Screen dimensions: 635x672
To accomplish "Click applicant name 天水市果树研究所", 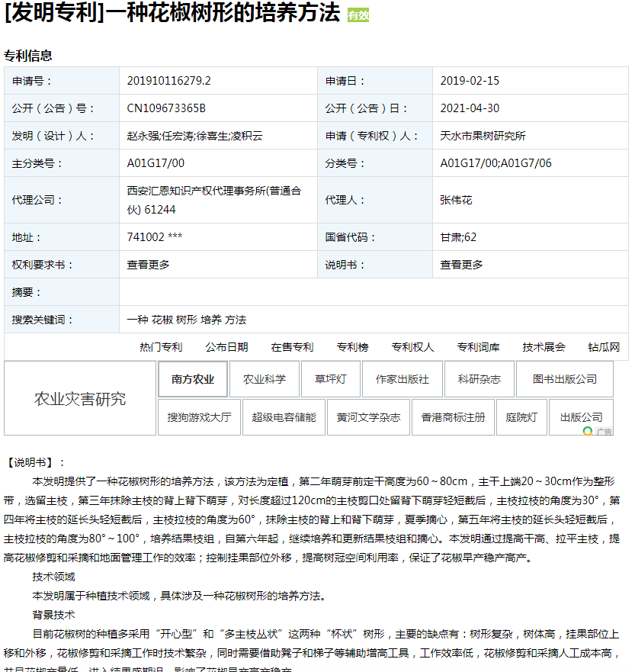I will pyautogui.click(x=483, y=136).
